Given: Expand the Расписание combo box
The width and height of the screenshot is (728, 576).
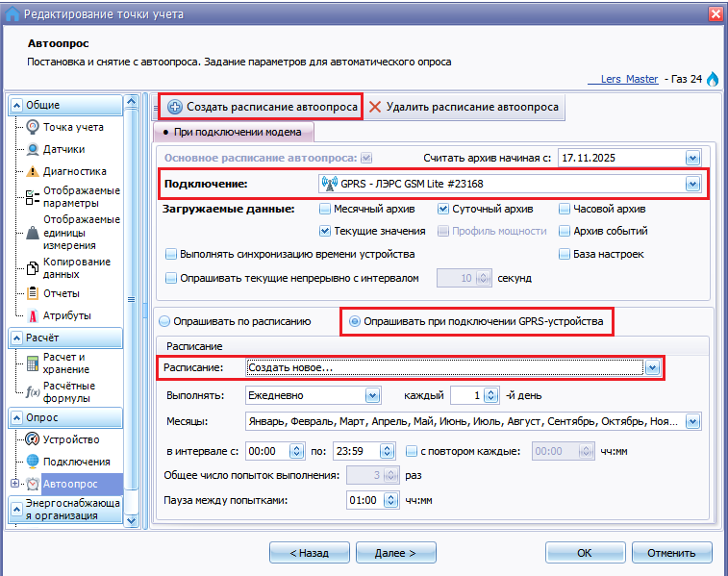Looking at the screenshot, I should click(652, 367).
